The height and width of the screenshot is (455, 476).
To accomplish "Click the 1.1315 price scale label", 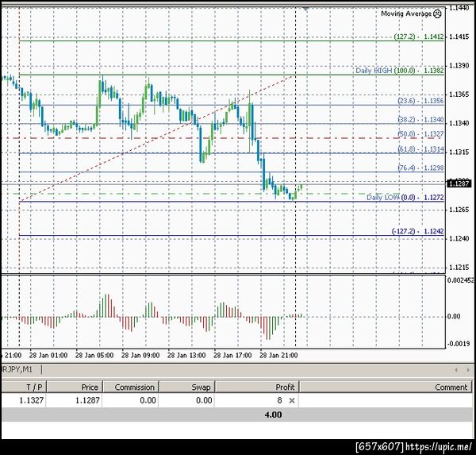I will click(x=459, y=152).
